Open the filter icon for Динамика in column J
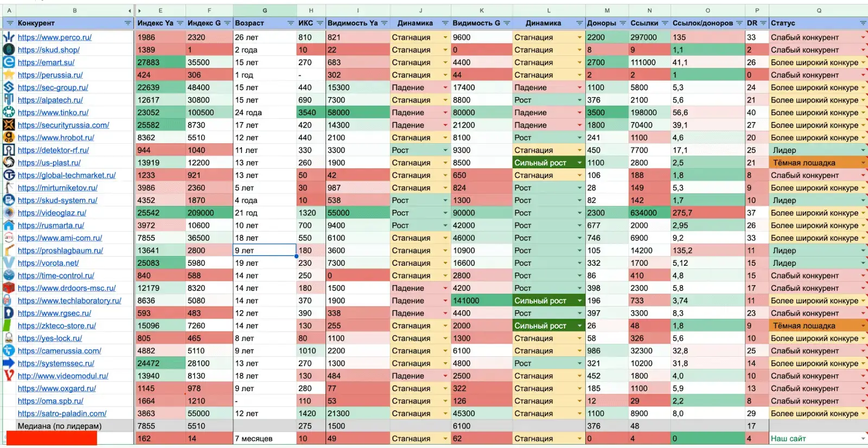The image size is (868, 448). tap(445, 23)
